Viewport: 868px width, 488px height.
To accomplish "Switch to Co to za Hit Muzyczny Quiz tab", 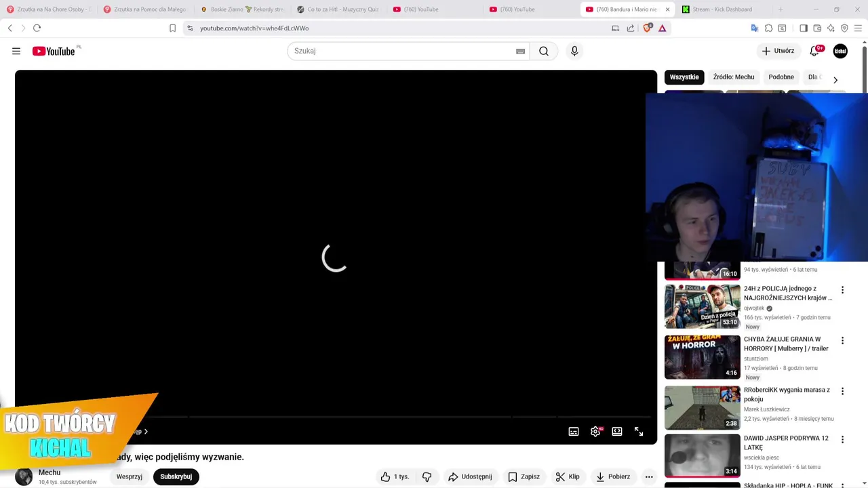I will pos(339,9).
